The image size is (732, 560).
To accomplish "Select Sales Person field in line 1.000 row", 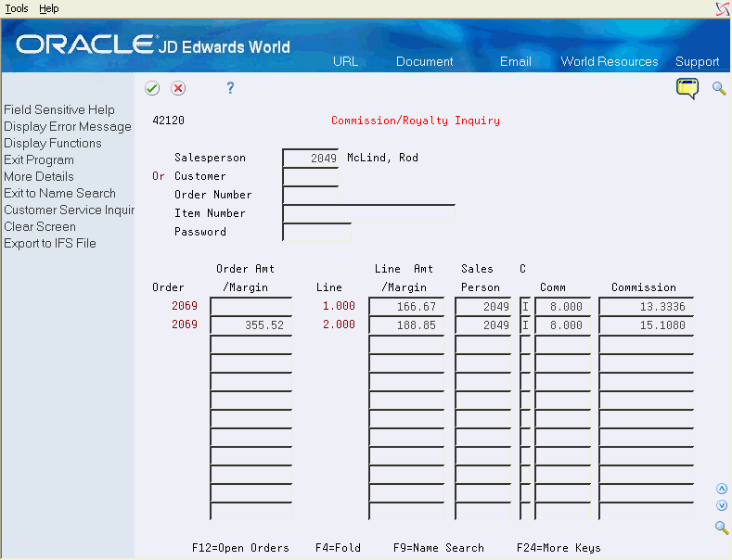I will coord(483,307).
